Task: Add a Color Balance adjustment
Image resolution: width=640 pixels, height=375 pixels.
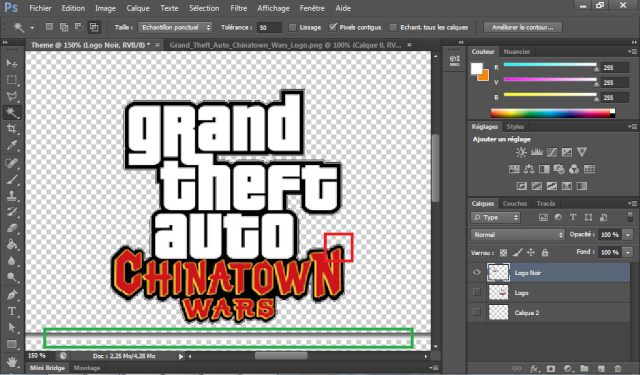Action: point(529,169)
